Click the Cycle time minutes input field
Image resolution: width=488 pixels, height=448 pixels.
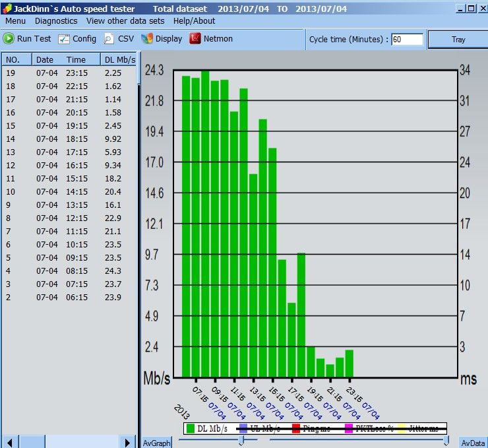(x=407, y=40)
